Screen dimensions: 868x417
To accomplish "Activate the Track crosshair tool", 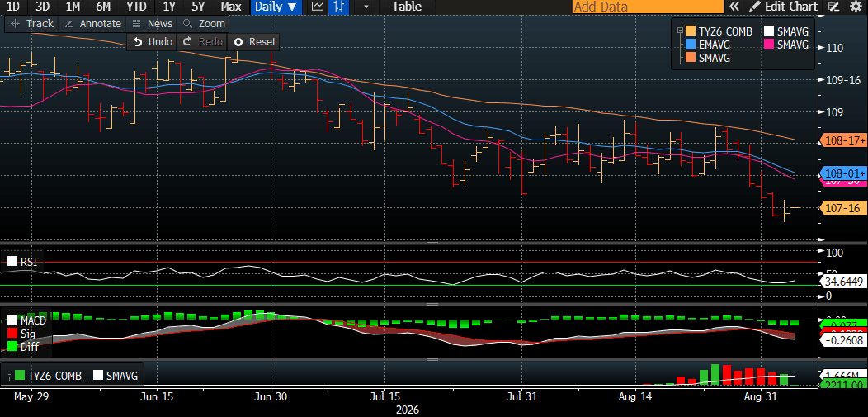I will [32, 24].
